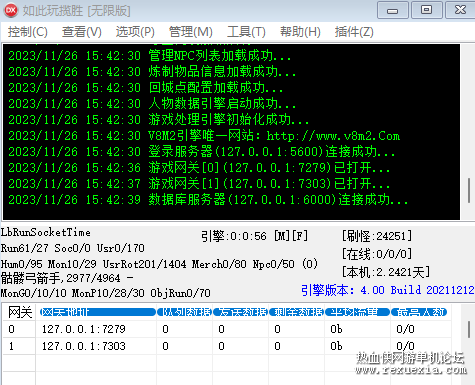Click the 引擎:0:0:56 [M][F] uptime label
Viewport: 475px width, 385px height.
tap(254, 236)
